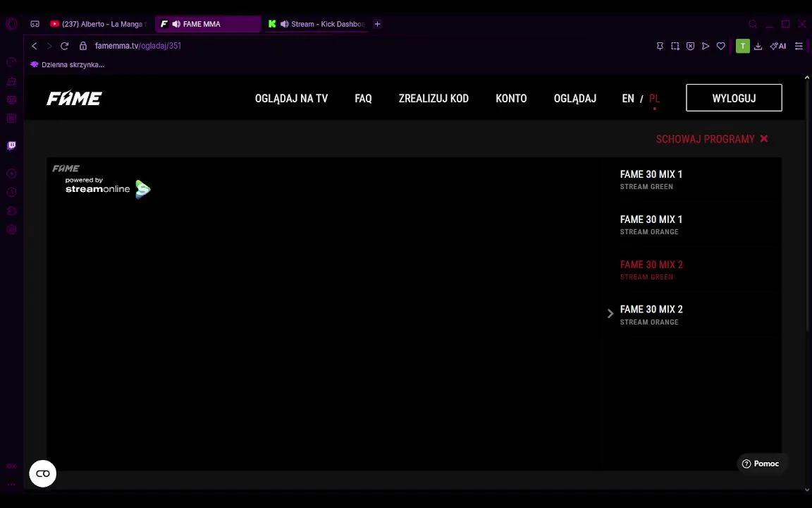Open the green T extension icon
The image size is (812, 508).
point(743,46)
